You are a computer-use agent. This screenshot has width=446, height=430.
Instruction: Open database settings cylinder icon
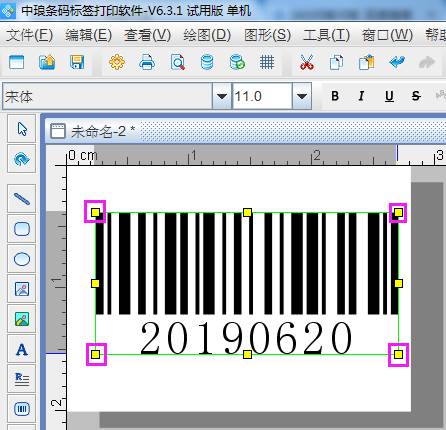click(x=207, y=62)
